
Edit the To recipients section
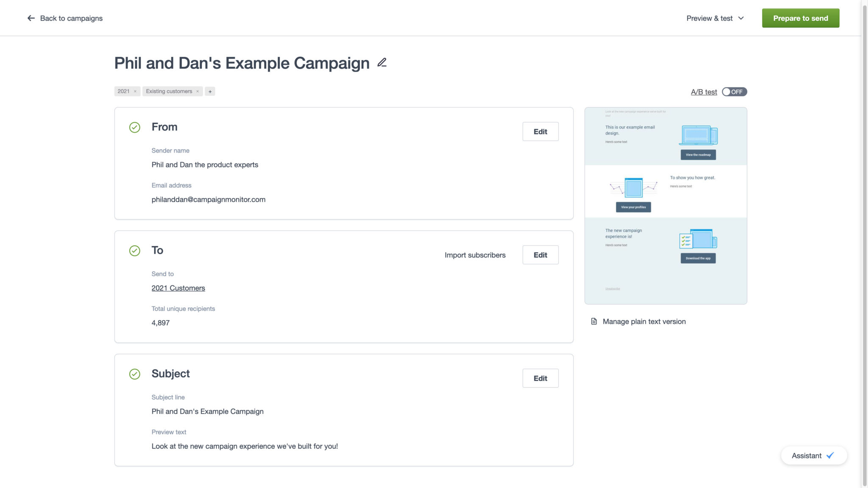click(x=540, y=255)
